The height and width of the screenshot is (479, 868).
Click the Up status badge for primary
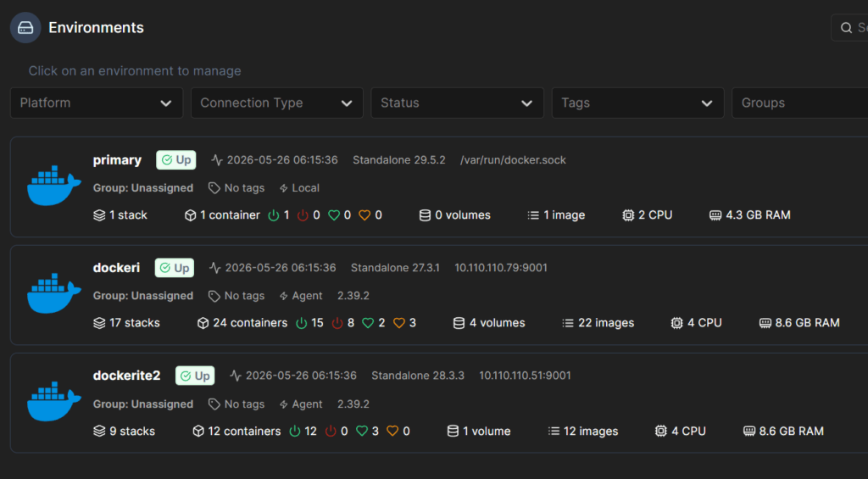point(176,160)
